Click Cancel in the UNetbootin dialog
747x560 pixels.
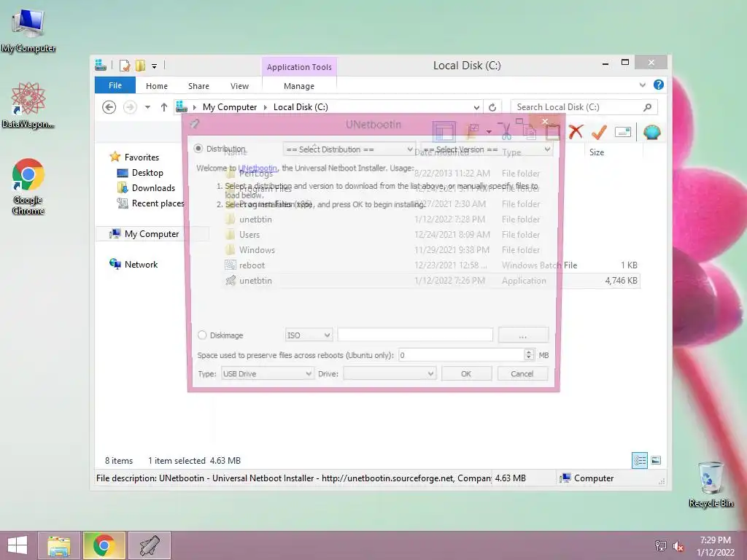point(522,374)
